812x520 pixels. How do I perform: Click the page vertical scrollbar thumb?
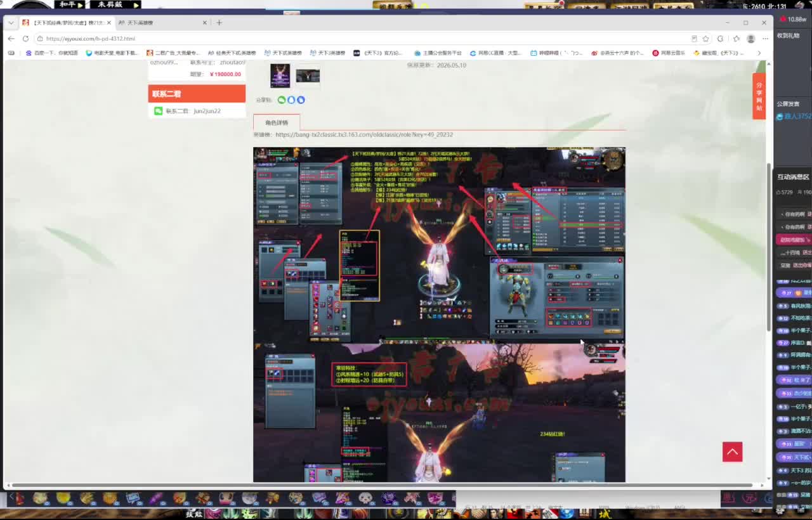point(769,247)
